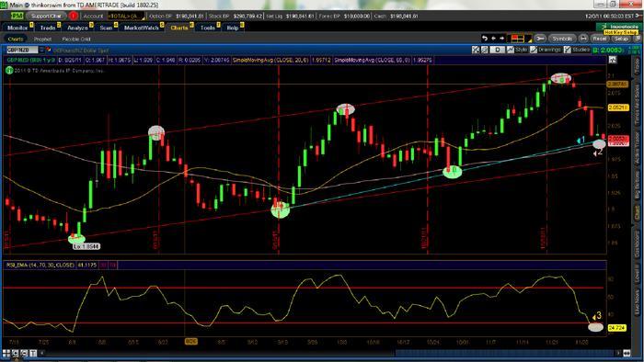Click the print chart icon
The image size is (644, 362).
click(582, 38)
